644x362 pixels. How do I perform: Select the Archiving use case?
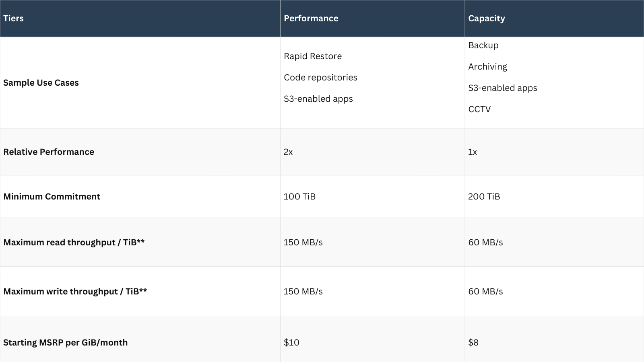(x=487, y=67)
